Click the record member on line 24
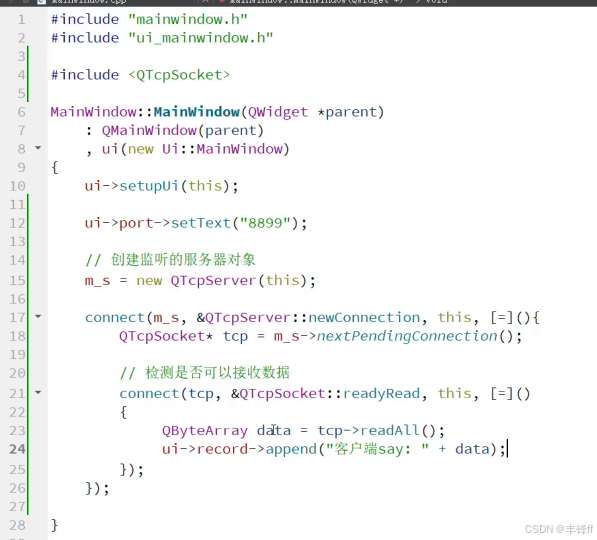 point(222,449)
